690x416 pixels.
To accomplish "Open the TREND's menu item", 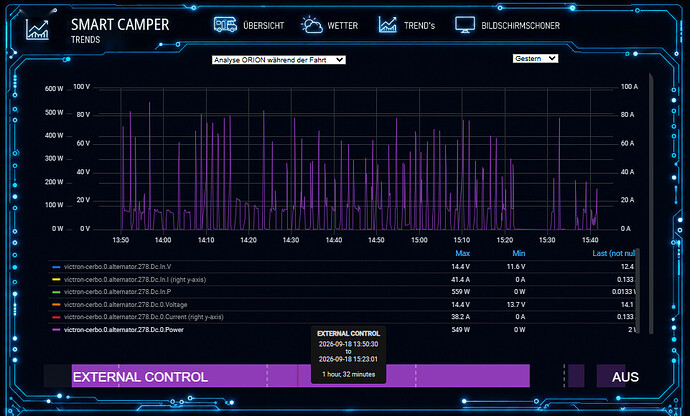I will pos(419,26).
